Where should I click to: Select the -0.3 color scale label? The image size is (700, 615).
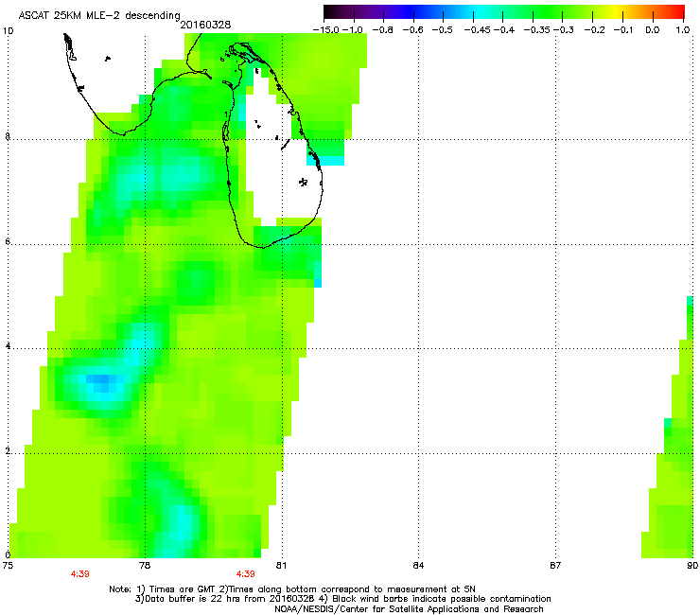click(564, 30)
